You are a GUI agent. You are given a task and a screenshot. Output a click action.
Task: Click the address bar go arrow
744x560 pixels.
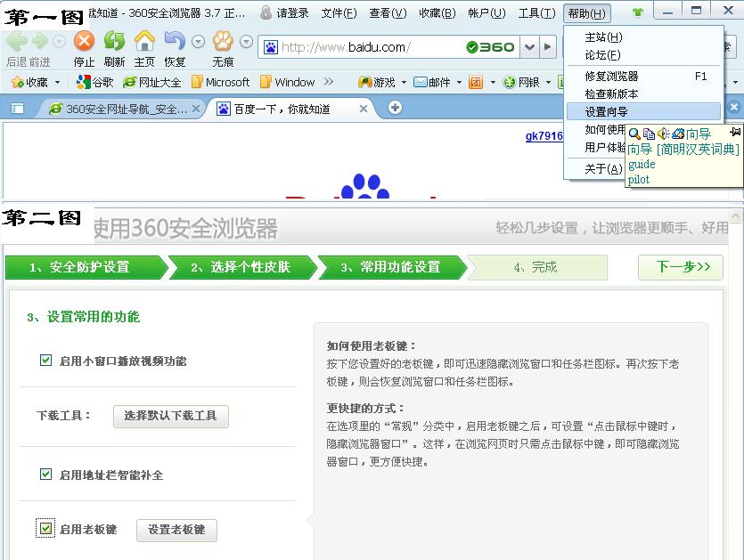point(548,47)
